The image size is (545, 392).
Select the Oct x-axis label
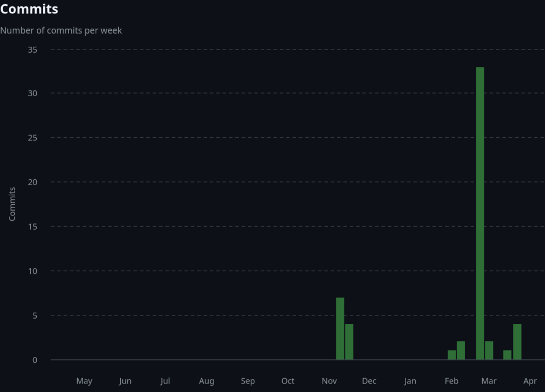click(x=288, y=381)
